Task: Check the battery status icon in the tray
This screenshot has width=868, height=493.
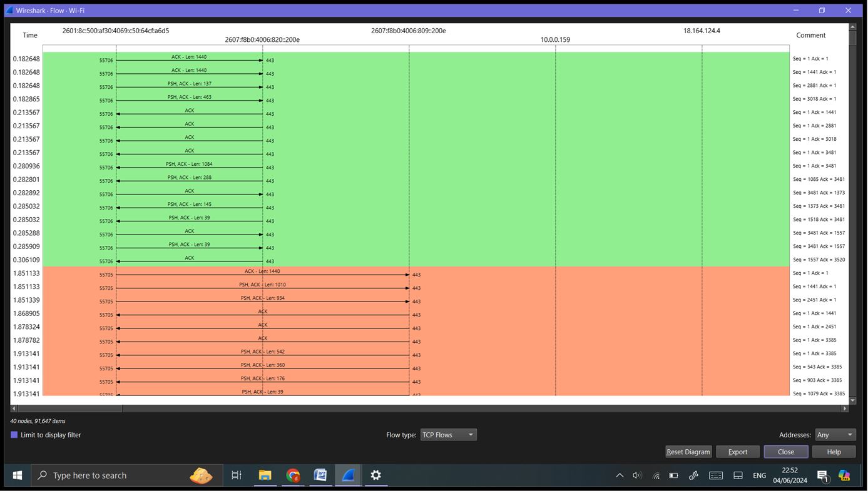Action: [673, 475]
